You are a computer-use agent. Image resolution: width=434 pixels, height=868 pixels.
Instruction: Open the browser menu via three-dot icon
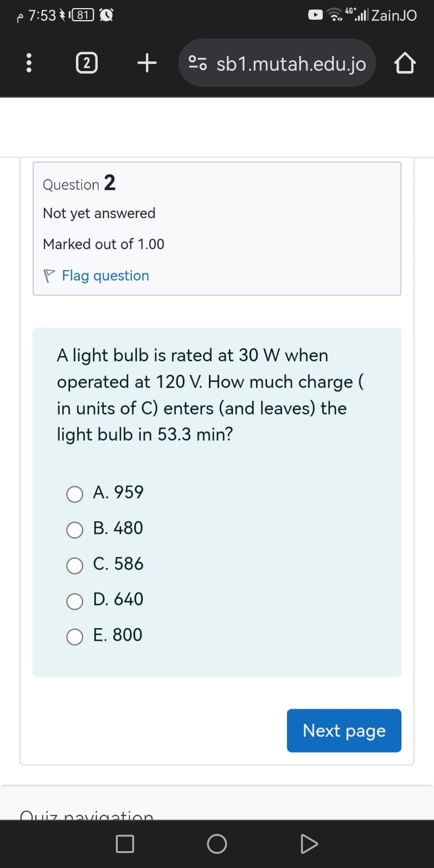pyautogui.click(x=29, y=62)
